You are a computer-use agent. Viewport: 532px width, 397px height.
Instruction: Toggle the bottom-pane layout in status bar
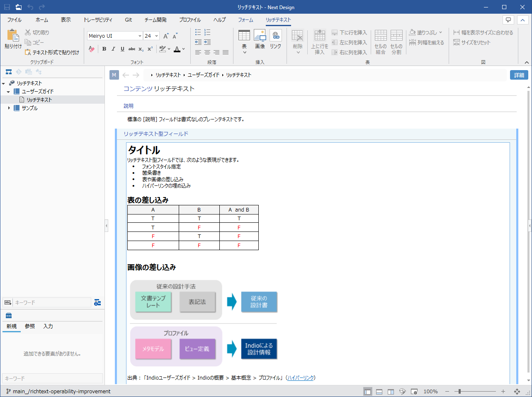(379, 392)
